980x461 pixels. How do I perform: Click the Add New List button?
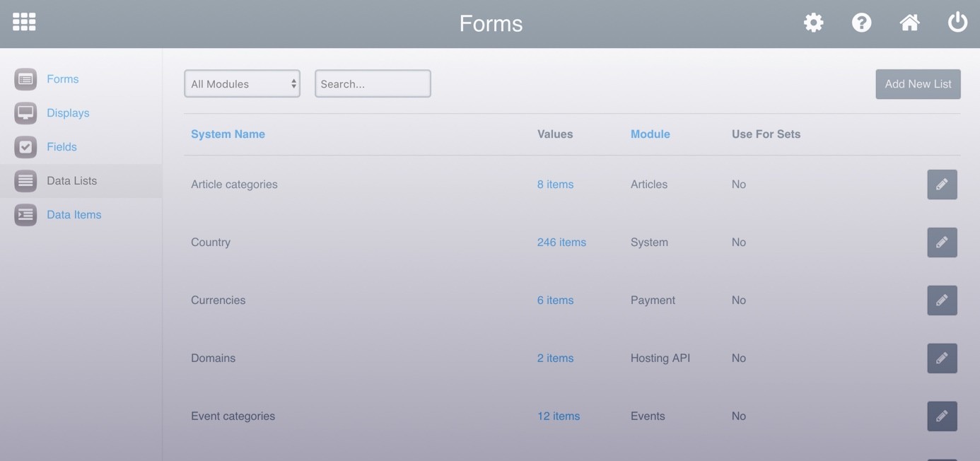pyautogui.click(x=918, y=84)
